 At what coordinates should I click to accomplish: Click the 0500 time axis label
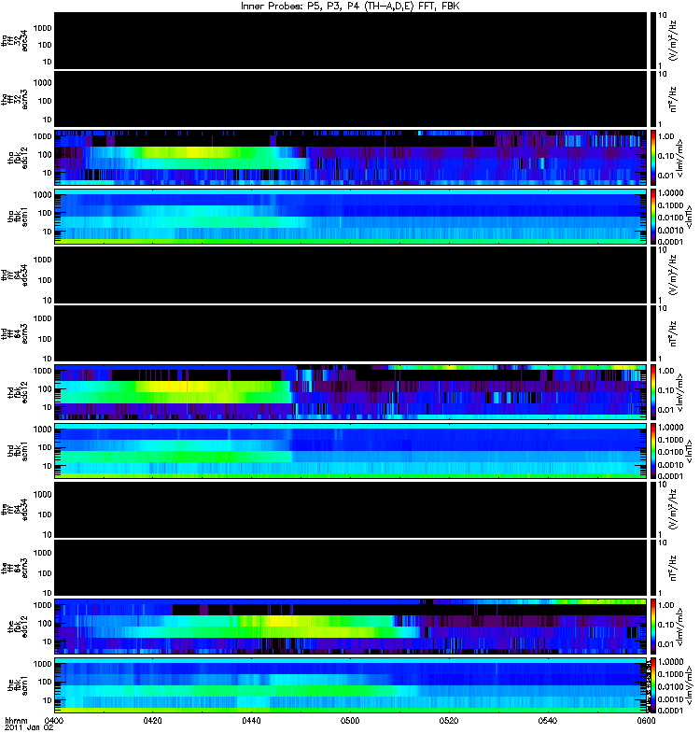pyautogui.click(x=350, y=720)
